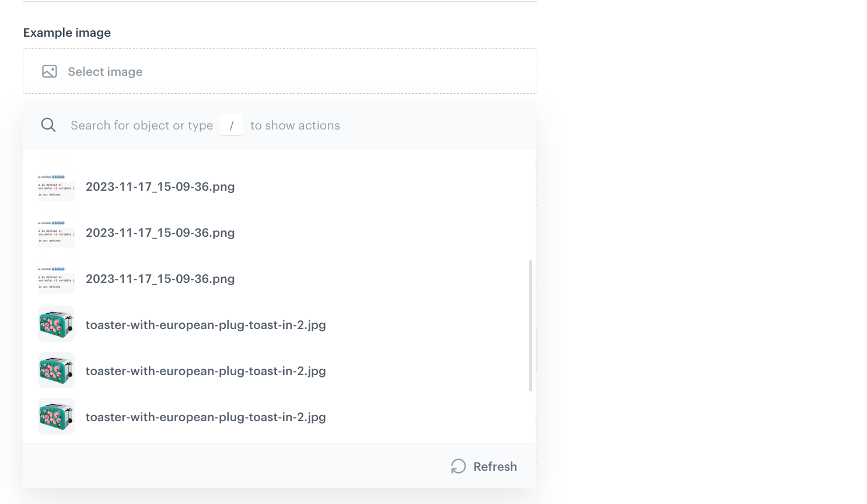Choose the last toaster-with-european-plug filename entry

tap(205, 417)
